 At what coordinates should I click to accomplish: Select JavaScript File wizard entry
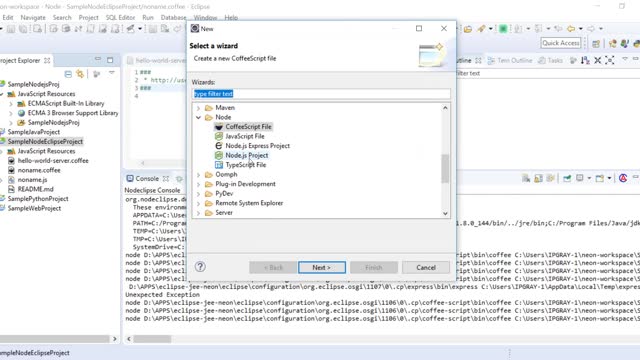click(244, 136)
